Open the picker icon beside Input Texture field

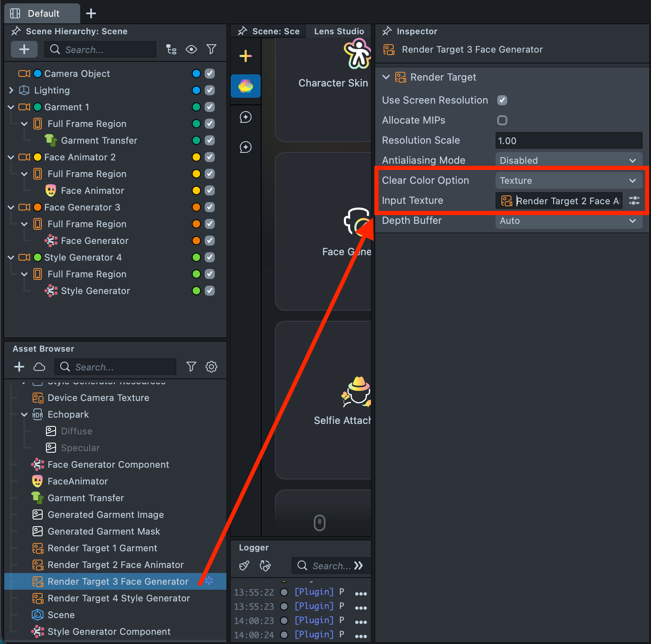coord(634,200)
